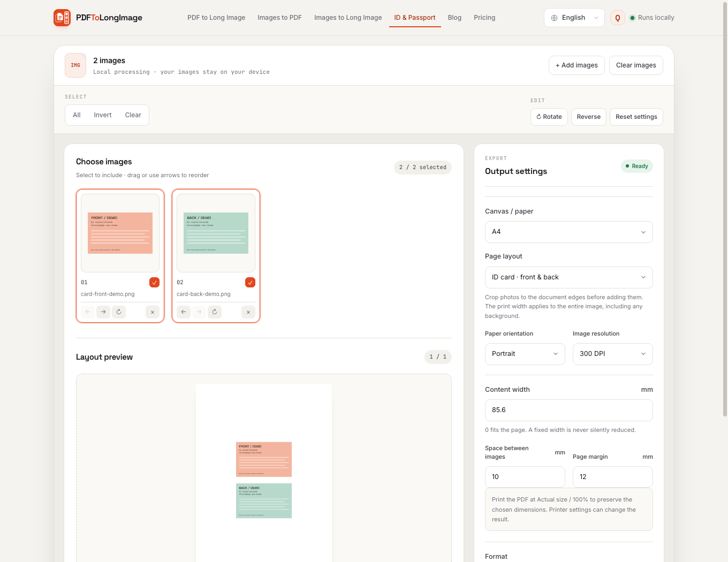Click the Content width input field

click(569, 410)
